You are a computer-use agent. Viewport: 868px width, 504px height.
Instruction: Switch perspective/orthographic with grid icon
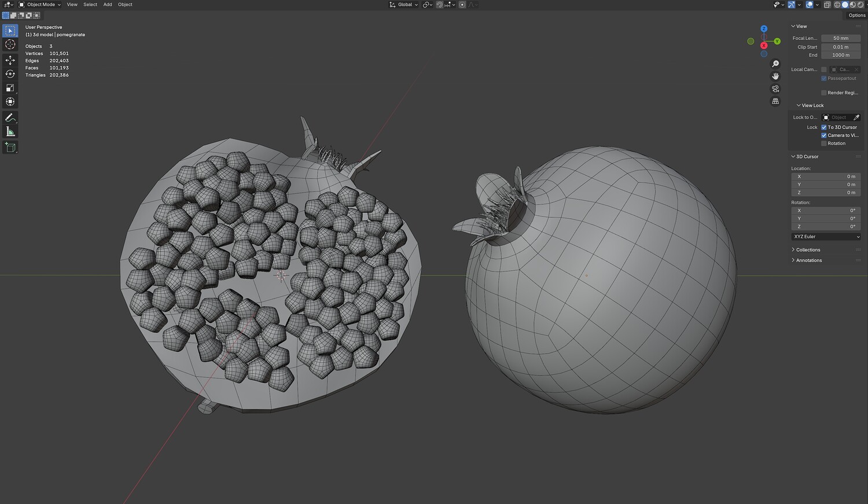point(775,101)
